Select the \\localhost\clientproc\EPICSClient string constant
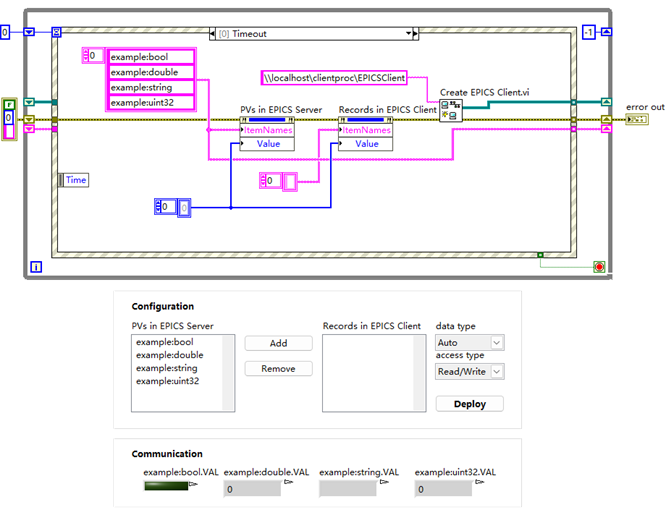Screen dimensions: 666x515 click(334, 78)
